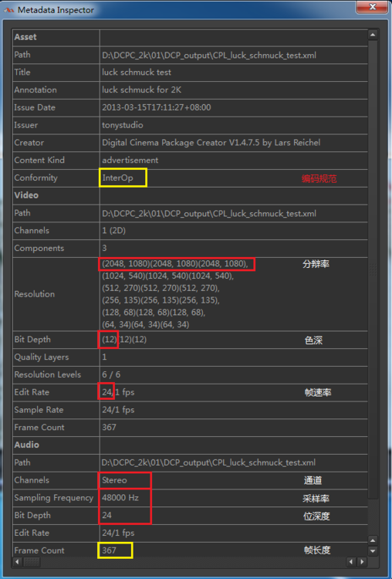Screen dimensions: 392x579
Task: Select the Creator row value cell
Action: (234, 143)
